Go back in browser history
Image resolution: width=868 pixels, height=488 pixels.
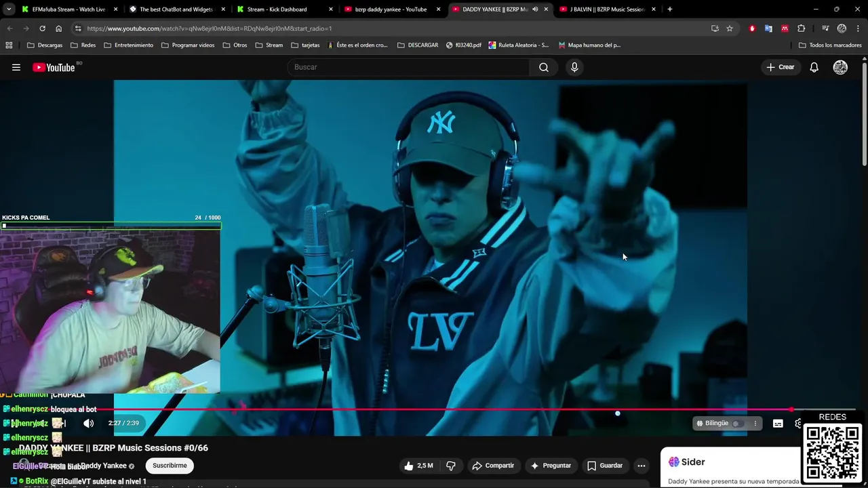(x=9, y=28)
